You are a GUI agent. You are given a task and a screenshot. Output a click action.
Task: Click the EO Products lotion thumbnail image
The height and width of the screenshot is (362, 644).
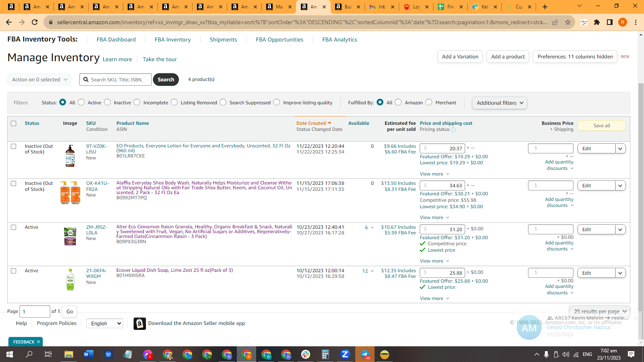(70, 156)
